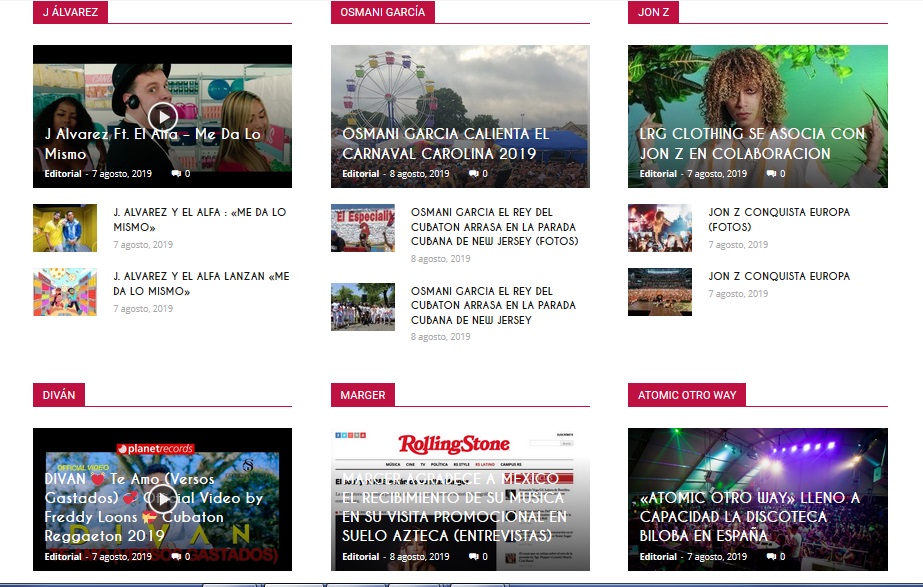
Task: Click Editorial author on DIVAN Te Amo post
Action: coord(63,556)
